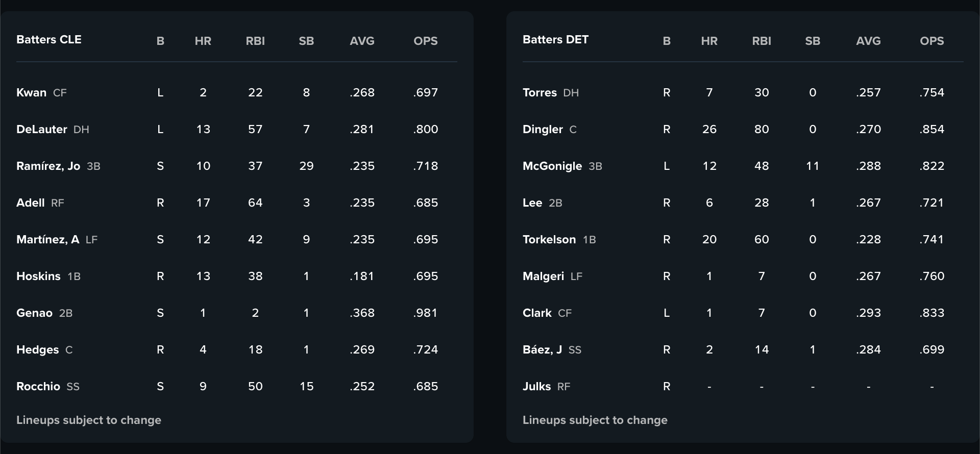Image resolution: width=980 pixels, height=454 pixels.
Task: Select DeLauter in the CLE lineup
Action: (x=42, y=129)
